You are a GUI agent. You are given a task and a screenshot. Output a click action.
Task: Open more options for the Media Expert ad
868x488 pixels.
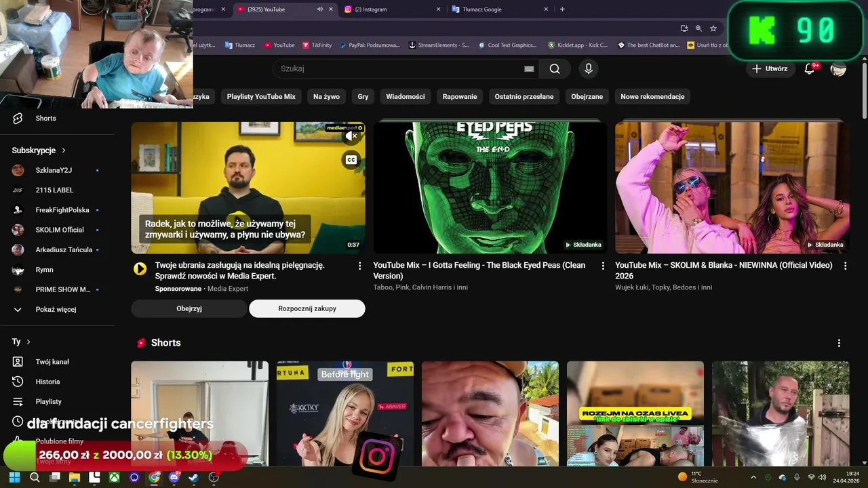(360, 266)
